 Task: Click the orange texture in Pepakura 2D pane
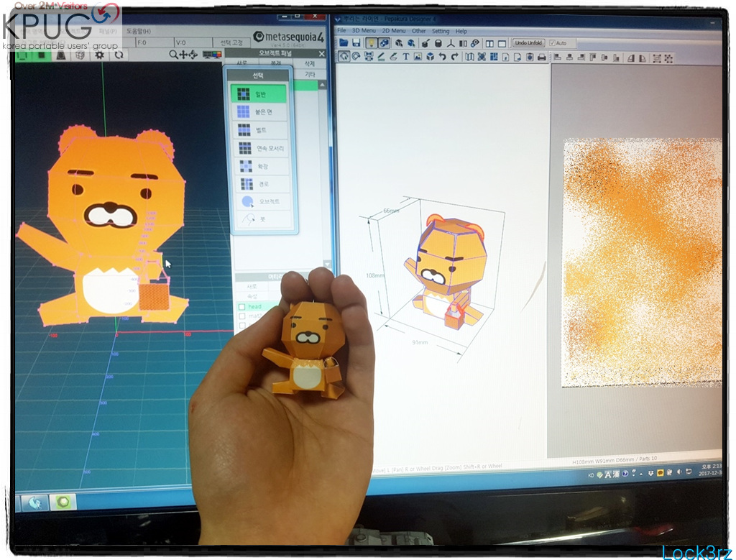642,262
